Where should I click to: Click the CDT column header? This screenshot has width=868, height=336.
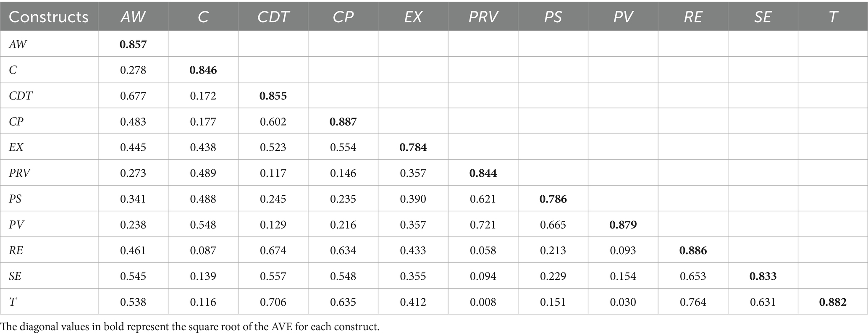coord(273,17)
